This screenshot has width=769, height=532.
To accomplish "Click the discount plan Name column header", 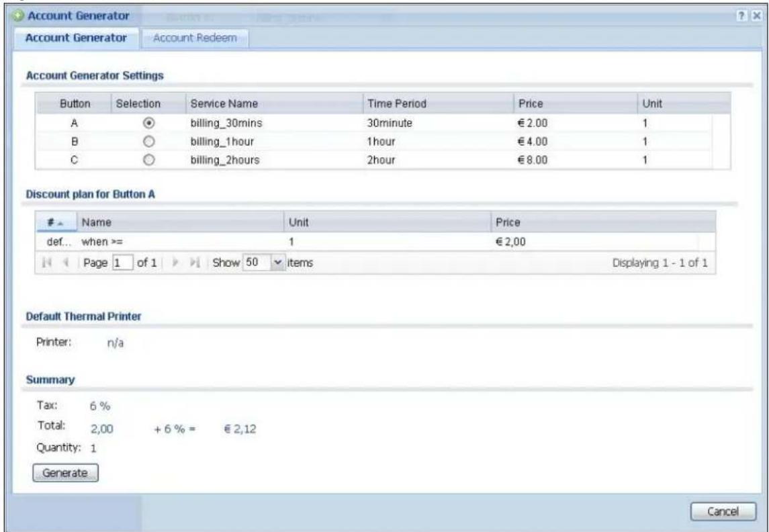I will [181, 222].
